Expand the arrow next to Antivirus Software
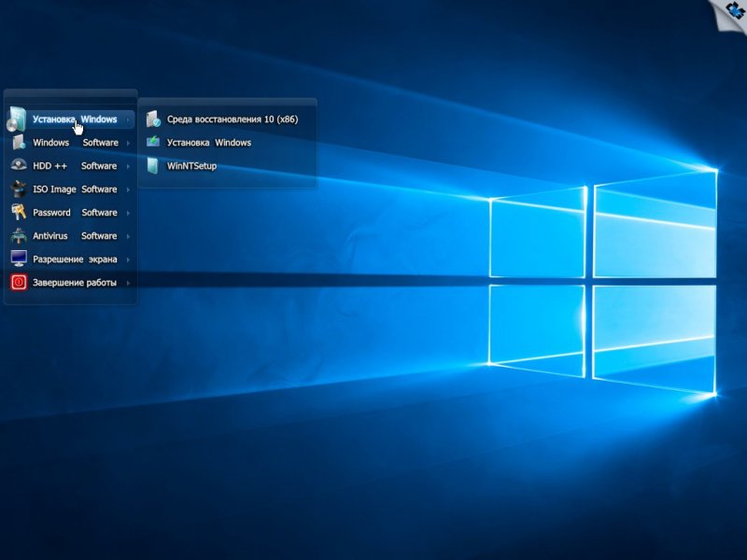 [x=128, y=236]
